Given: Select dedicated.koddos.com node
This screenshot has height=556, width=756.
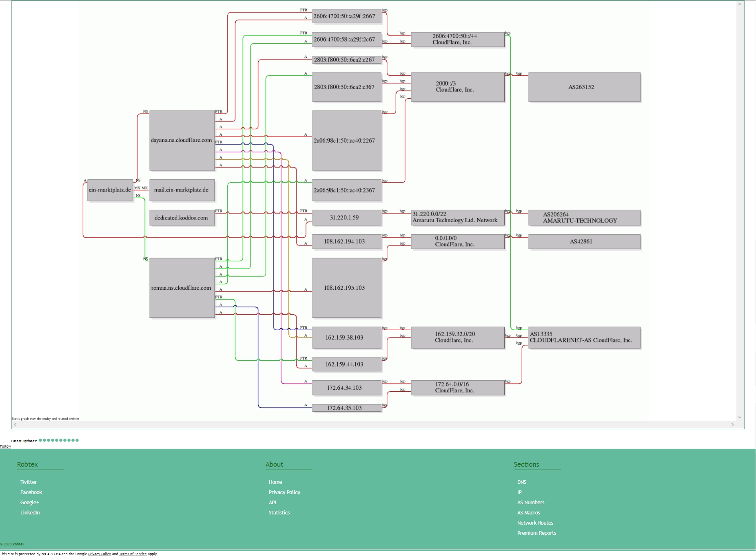Looking at the screenshot, I should coord(182,218).
